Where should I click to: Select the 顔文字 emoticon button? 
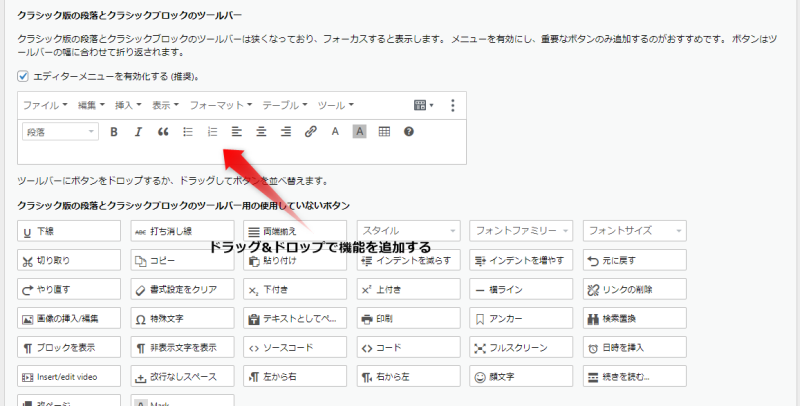tap(521, 376)
